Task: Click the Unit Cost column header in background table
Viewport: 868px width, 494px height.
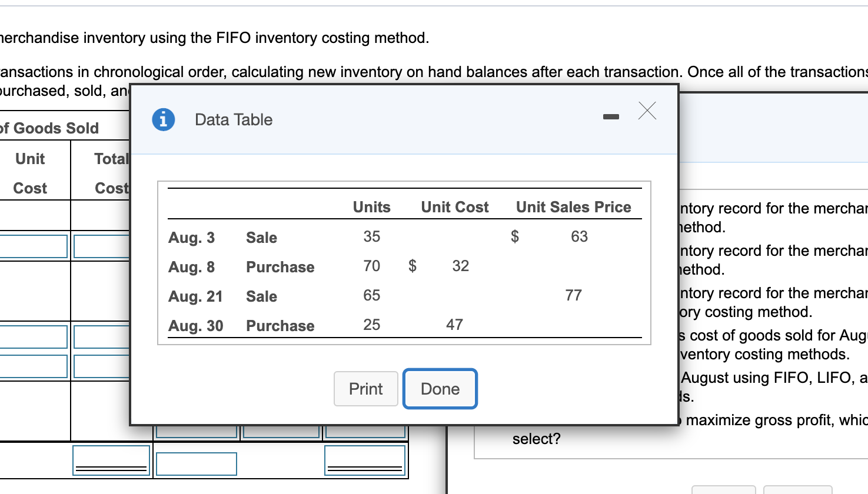Action: point(30,173)
